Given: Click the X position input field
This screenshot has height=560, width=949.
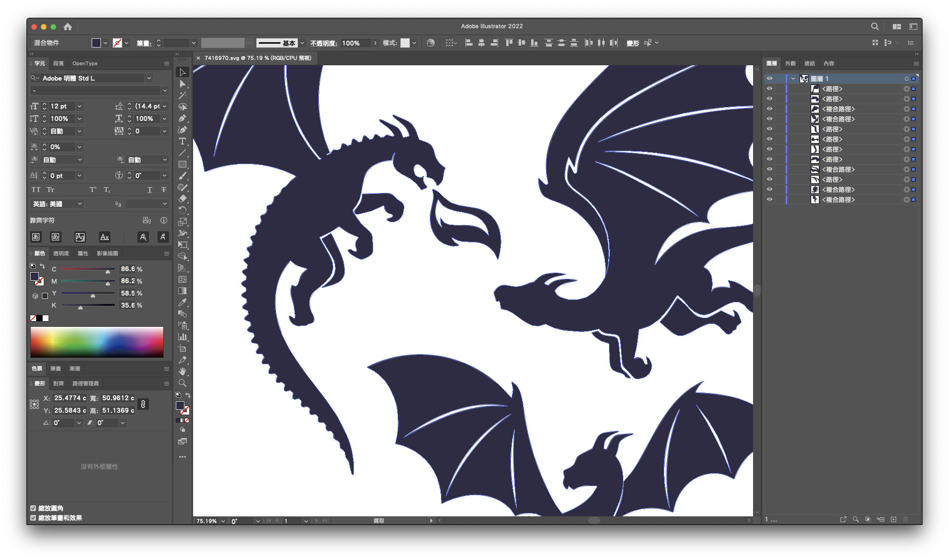Looking at the screenshot, I should (x=69, y=398).
